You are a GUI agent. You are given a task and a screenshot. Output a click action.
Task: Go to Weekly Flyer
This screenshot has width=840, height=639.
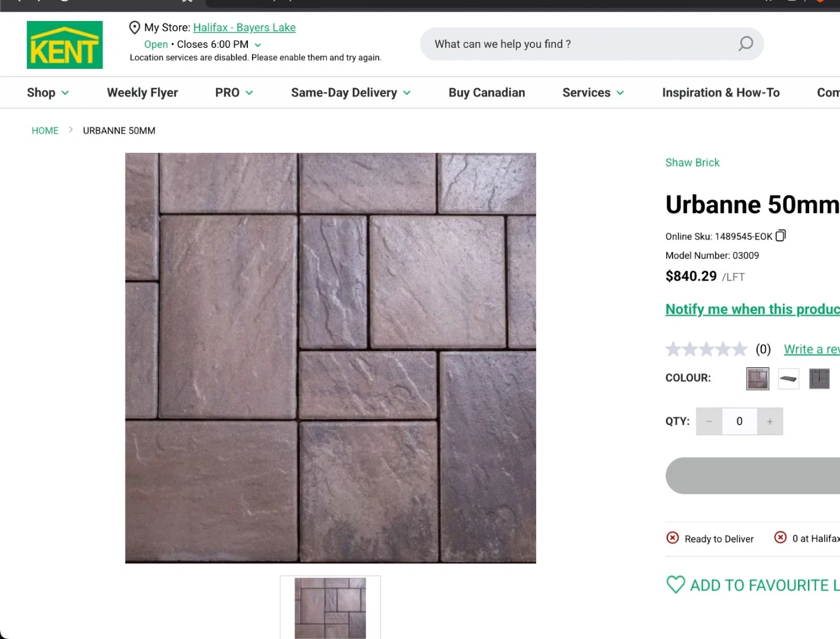pos(142,93)
